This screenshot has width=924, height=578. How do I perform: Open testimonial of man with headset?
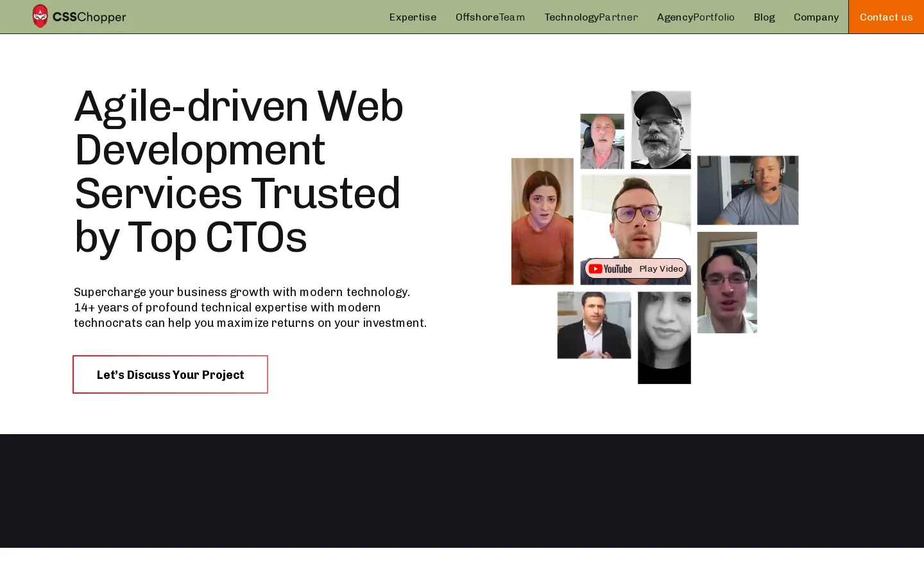(x=748, y=190)
